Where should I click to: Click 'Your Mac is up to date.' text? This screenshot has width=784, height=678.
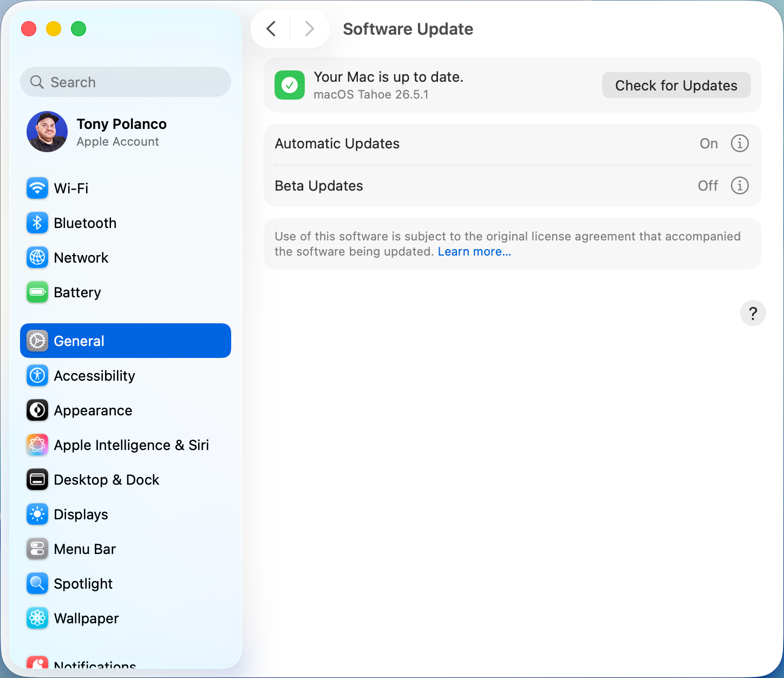389,77
